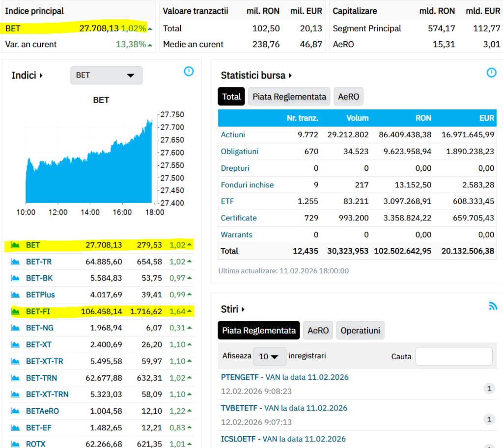Click the chart icon next to BET-TR
The height and width of the screenshot is (448, 503).
15,262
